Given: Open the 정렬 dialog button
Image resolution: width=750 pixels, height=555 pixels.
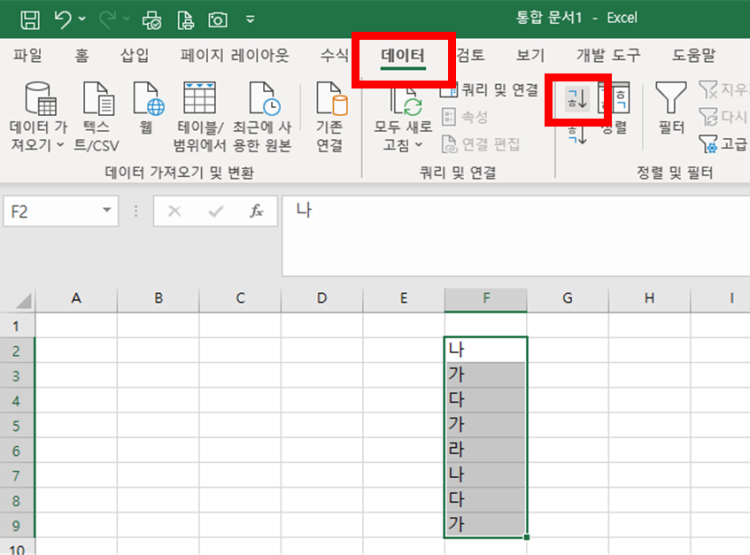Looking at the screenshot, I should tap(615, 108).
